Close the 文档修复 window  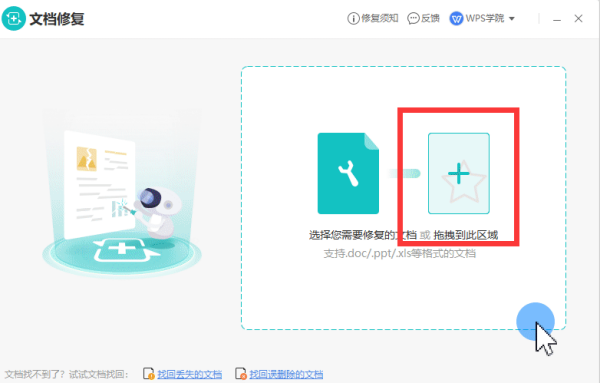pyautogui.click(x=578, y=18)
